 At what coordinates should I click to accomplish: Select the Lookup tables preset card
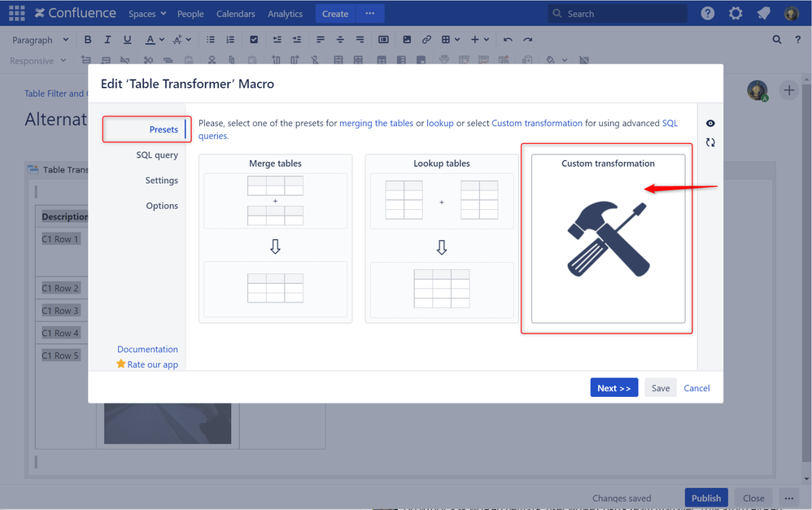(x=442, y=238)
